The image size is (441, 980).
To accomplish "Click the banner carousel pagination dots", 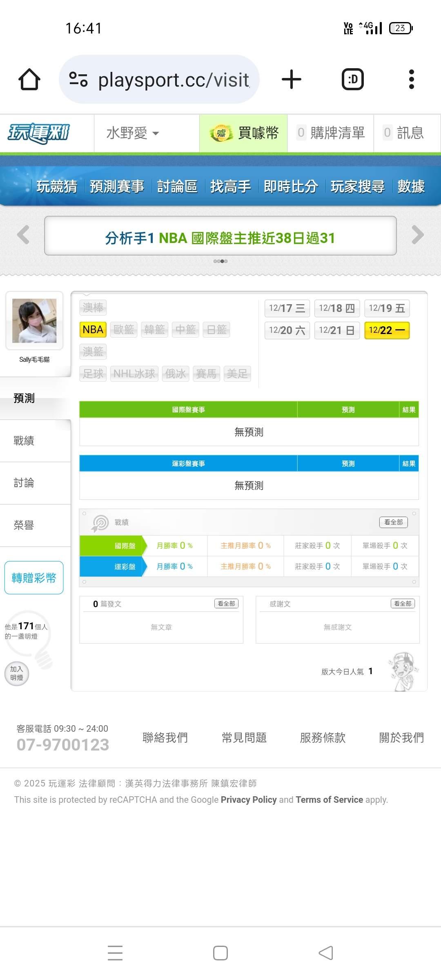I will coord(220,261).
